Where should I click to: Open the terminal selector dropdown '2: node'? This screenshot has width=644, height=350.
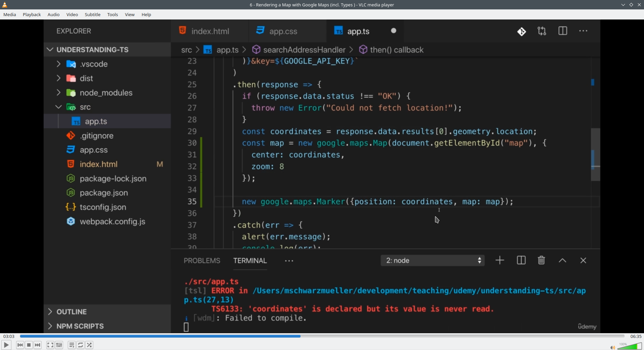(x=433, y=260)
